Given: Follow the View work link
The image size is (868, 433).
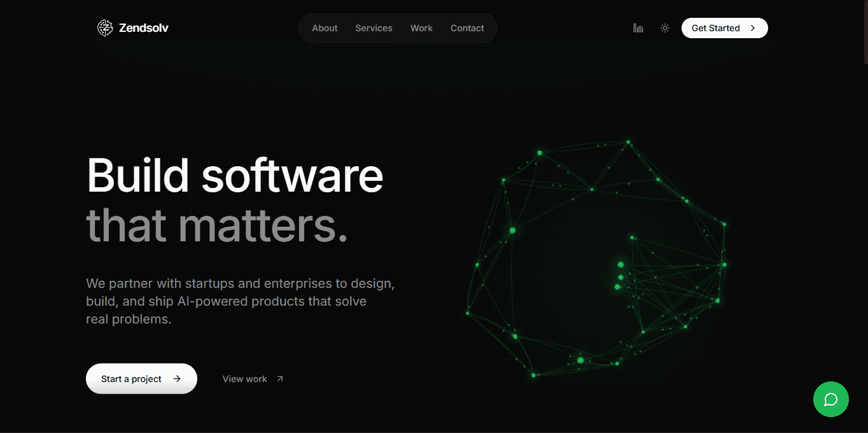Looking at the screenshot, I should coord(244,379).
